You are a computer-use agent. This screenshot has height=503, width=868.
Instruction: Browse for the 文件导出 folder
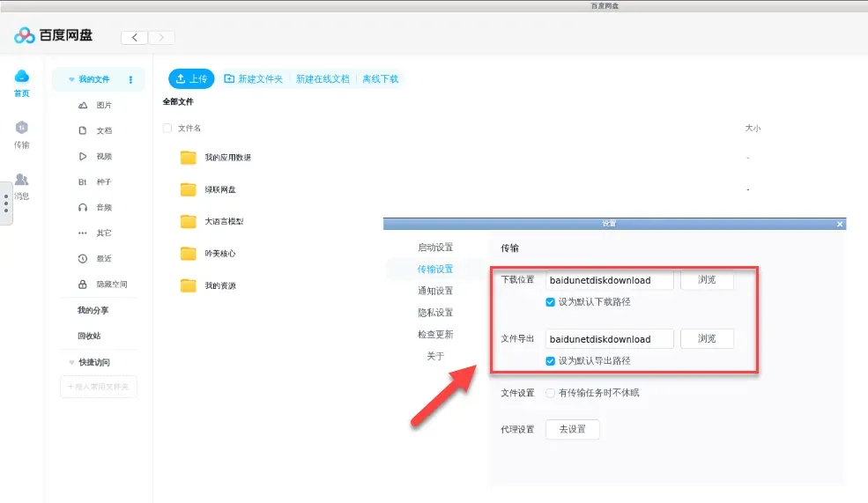pos(707,338)
